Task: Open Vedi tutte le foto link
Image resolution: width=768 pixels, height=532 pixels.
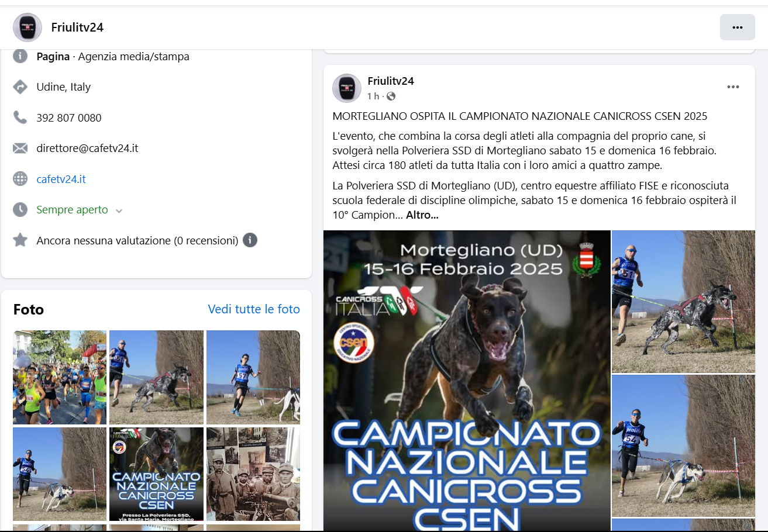Action: (254, 309)
